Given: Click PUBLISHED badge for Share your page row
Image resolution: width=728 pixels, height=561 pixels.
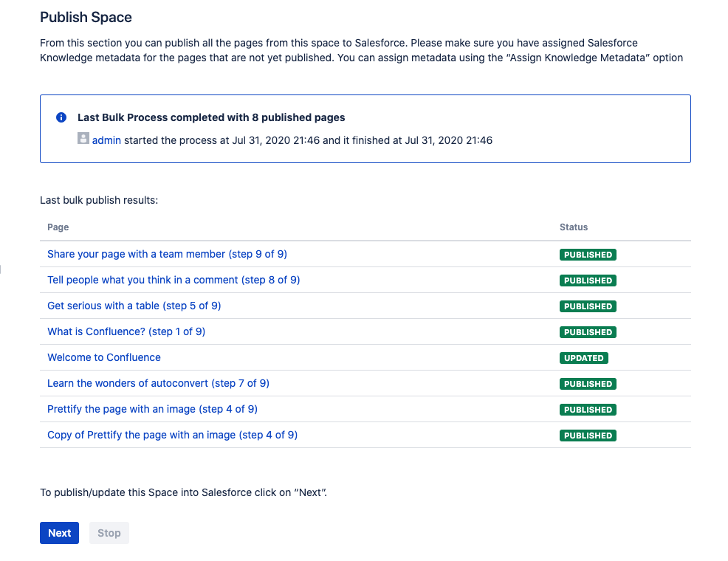Looking at the screenshot, I should point(588,255).
